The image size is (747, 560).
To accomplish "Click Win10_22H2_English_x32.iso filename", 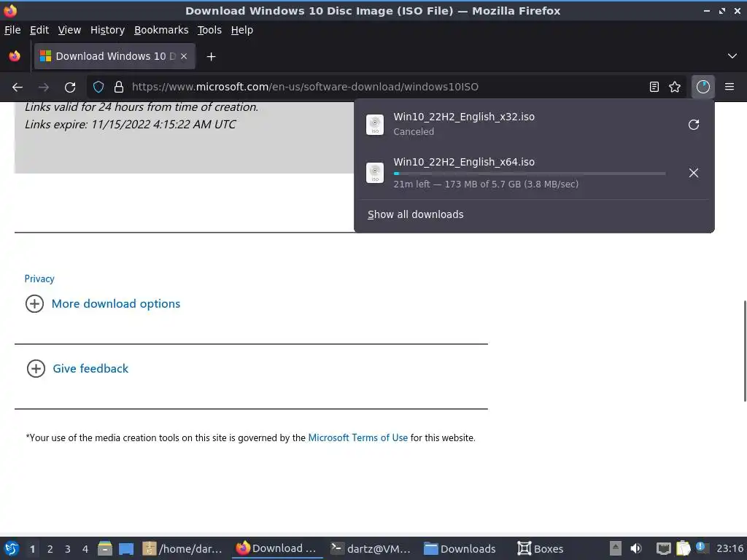I will click(464, 117).
